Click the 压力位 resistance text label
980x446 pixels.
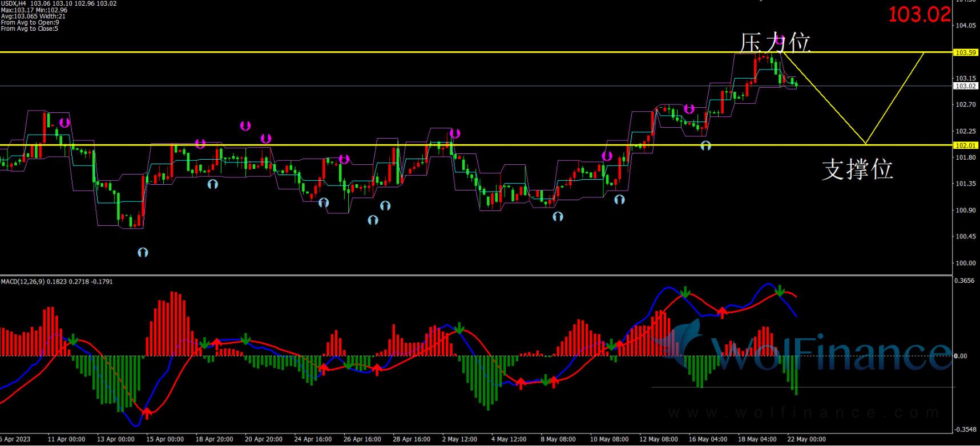coord(775,43)
